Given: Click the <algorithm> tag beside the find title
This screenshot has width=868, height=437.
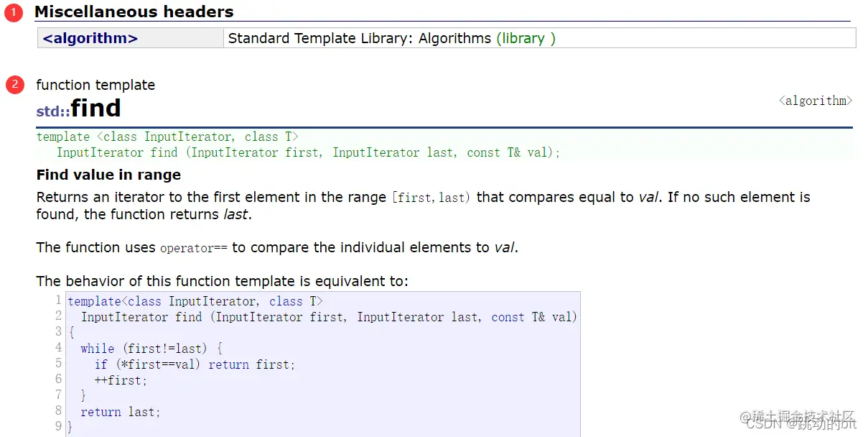Looking at the screenshot, I should pos(816,101).
